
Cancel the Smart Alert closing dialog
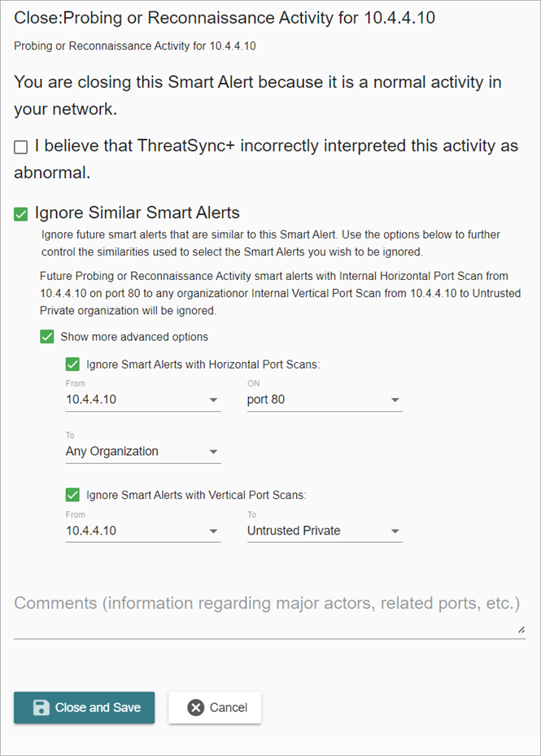click(215, 708)
